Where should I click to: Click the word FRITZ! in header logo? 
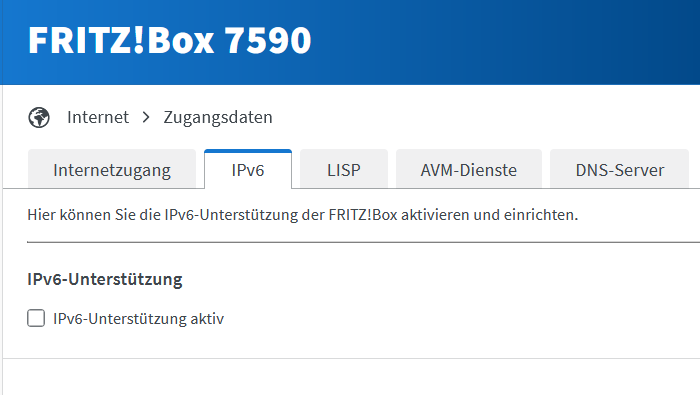tap(87, 41)
